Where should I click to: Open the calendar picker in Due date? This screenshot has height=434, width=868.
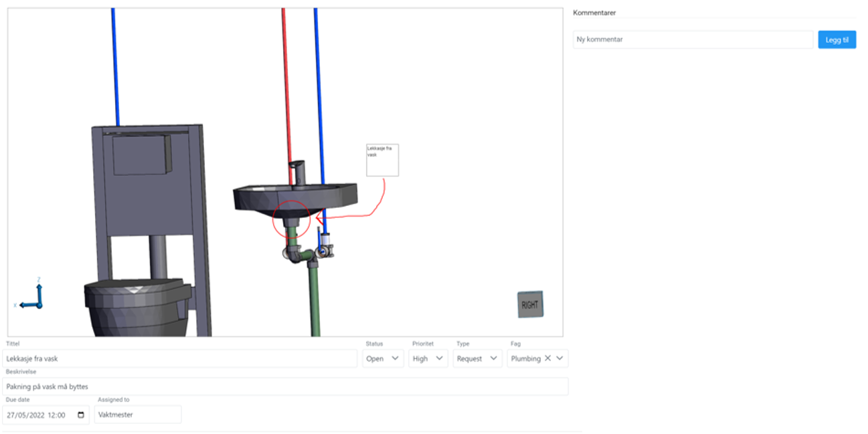tap(81, 415)
